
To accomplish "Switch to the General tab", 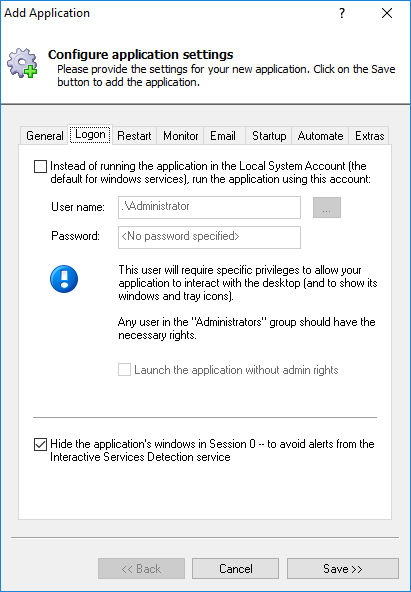I will (45, 136).
